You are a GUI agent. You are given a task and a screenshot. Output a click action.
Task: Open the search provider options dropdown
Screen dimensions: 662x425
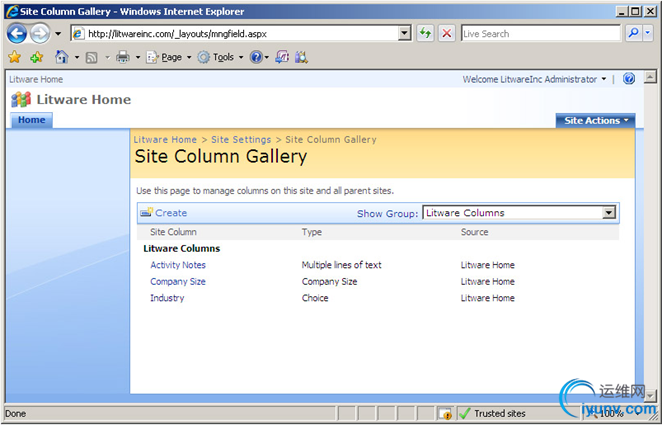[x=648, y=33]
